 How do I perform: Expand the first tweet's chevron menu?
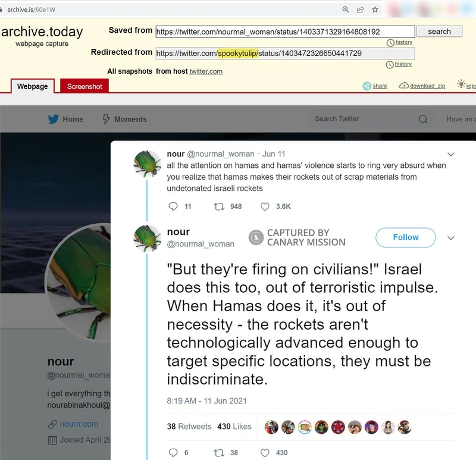point(451,154)
